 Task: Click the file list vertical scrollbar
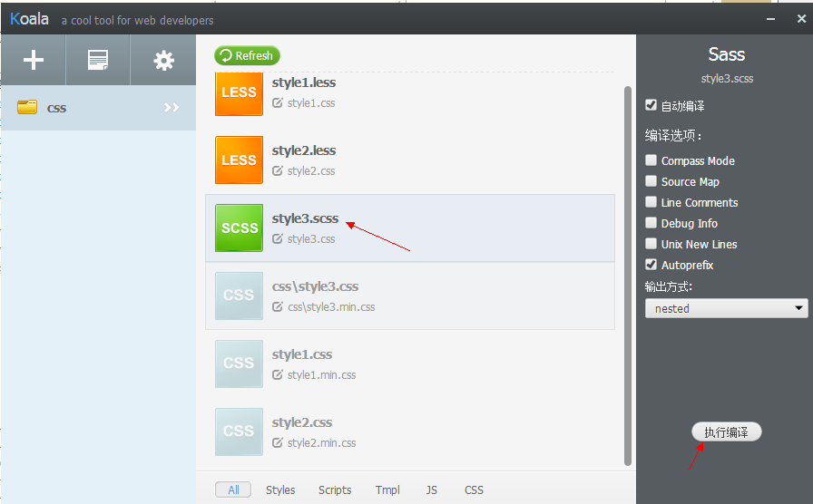[627, 276]
